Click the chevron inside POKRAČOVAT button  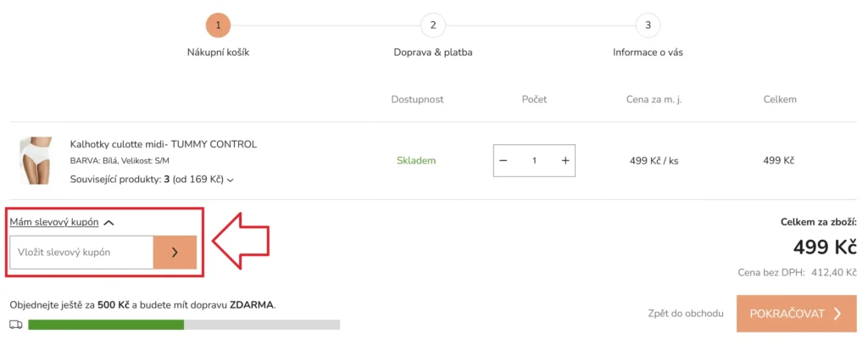click(x=837, y=314)
